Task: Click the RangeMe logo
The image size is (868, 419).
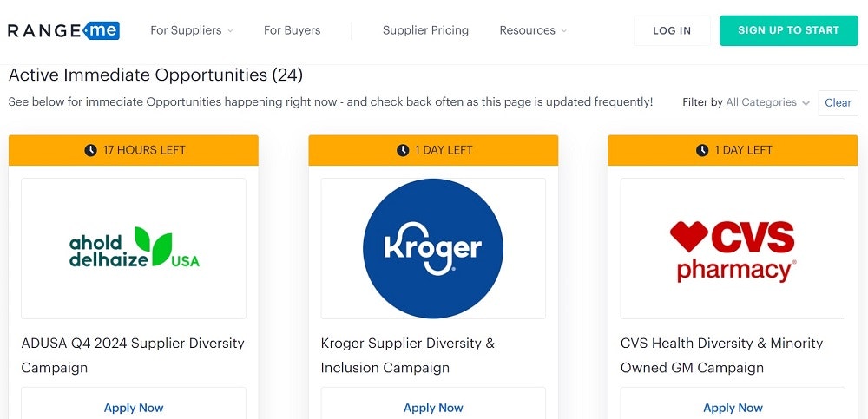Action: pos(63,30)
